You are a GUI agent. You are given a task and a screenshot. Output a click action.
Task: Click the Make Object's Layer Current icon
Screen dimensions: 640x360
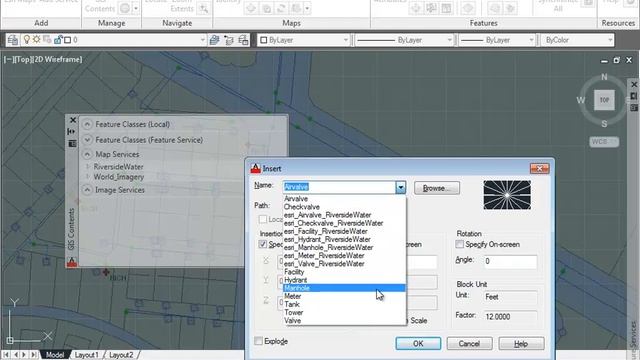click(x=214, y=40)
